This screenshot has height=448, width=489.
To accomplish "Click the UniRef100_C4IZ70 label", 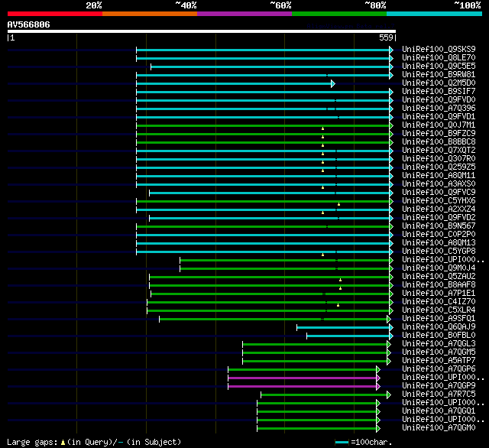I will point(439,302).
